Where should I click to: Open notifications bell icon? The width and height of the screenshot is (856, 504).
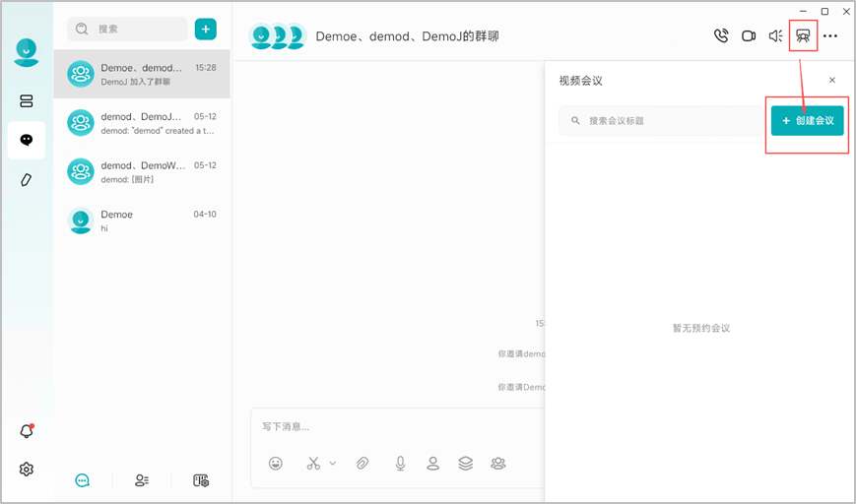[27, 431]
